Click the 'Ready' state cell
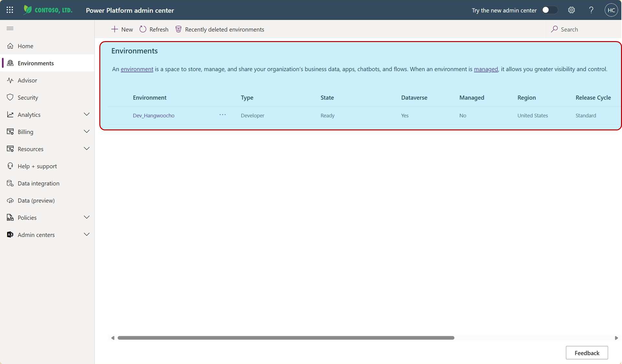Image resolution: width=622 pixels, height=364 pixels. (328, 116)
